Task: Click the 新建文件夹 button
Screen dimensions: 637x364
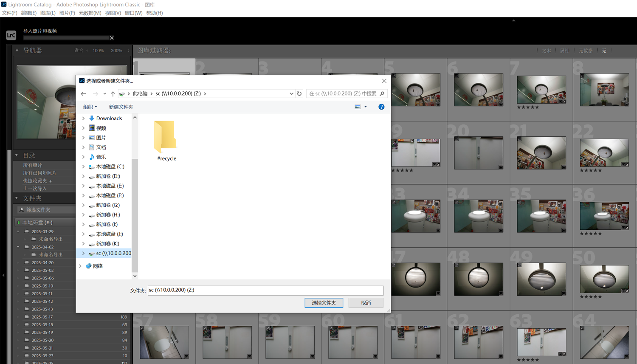Action: 121,107
